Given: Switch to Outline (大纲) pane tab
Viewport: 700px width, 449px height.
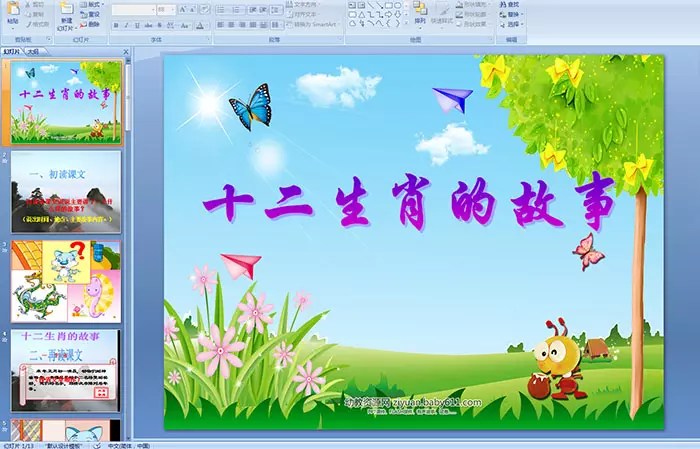Looking at the screenshot, I should 33,52.
